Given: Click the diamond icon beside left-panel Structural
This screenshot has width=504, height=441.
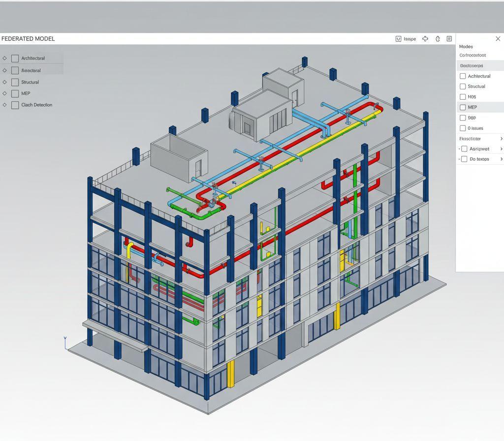Looking at the screenshot, I should click(x=4, y=82).
